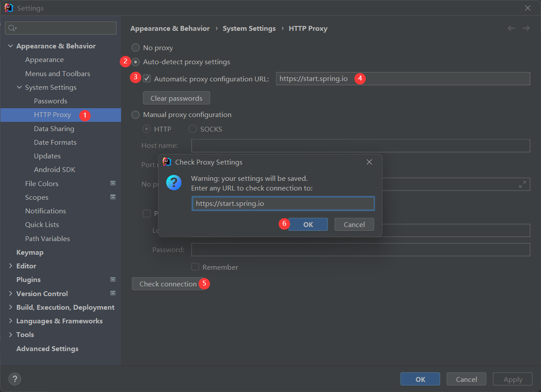Click Cancel at bottom of Settings

(467, 379)
